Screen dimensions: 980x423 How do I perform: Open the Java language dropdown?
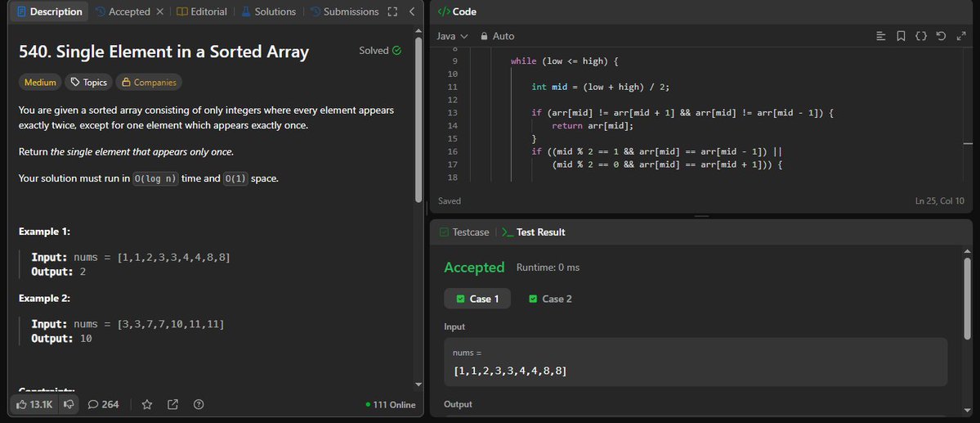point(453,36)
